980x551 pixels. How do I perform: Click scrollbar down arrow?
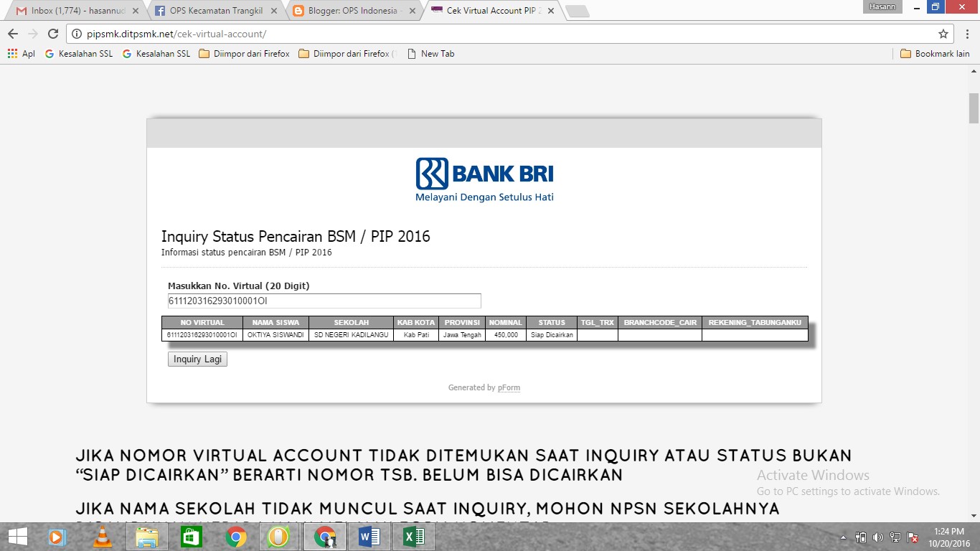[974, 515]
